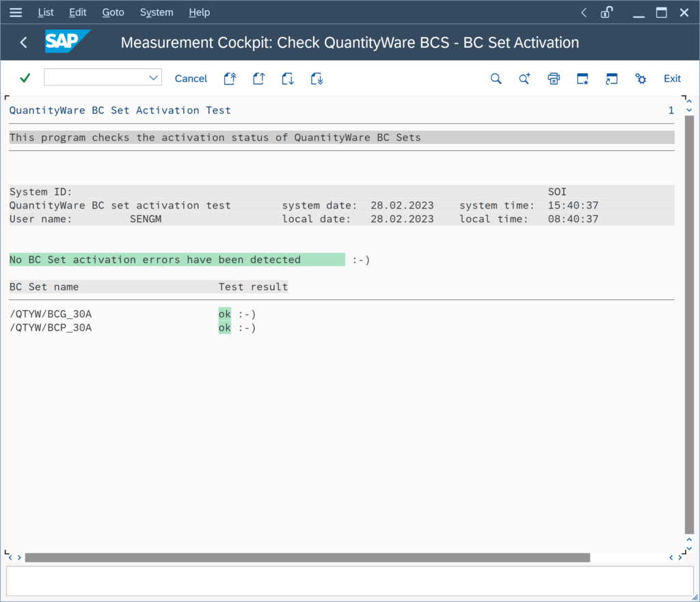
Task: Click the create new session icon
Action: [582, 79]
